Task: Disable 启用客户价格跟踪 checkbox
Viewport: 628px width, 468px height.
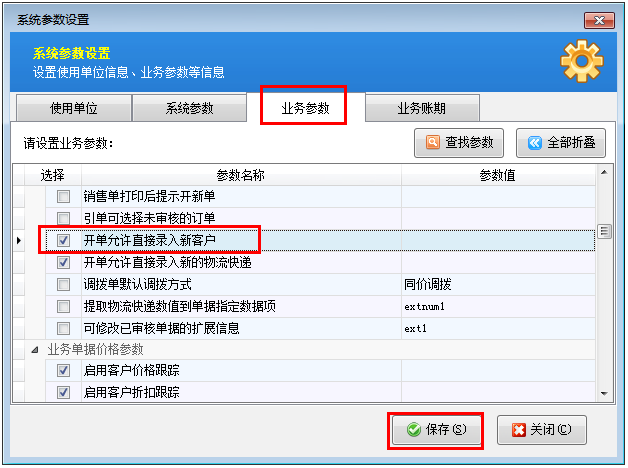Action: 64,371
